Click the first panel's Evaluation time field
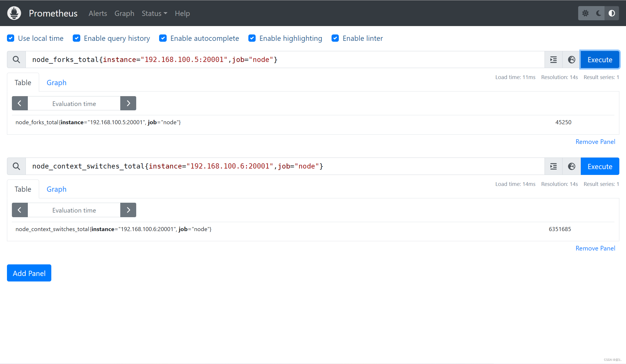 click(x=74, y=103)
